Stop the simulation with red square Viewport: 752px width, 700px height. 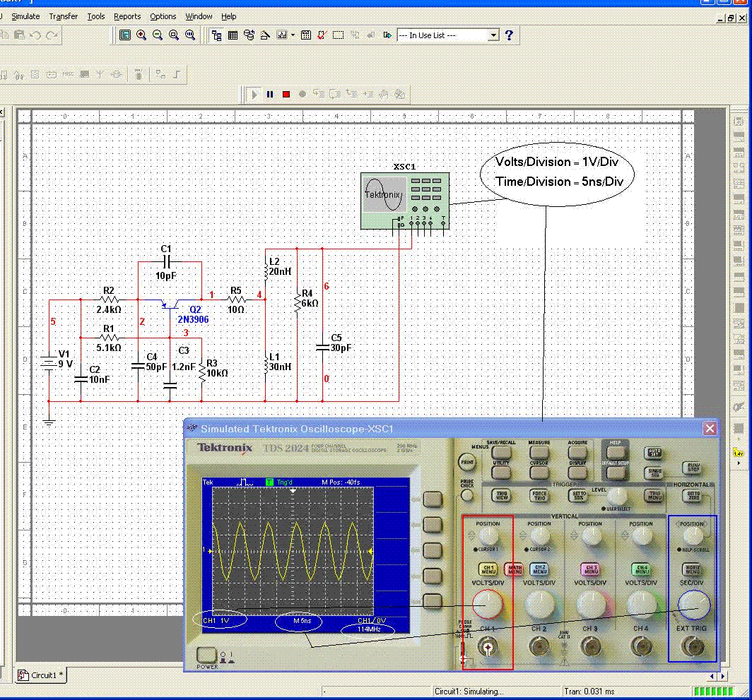click(x=286, y=95)
